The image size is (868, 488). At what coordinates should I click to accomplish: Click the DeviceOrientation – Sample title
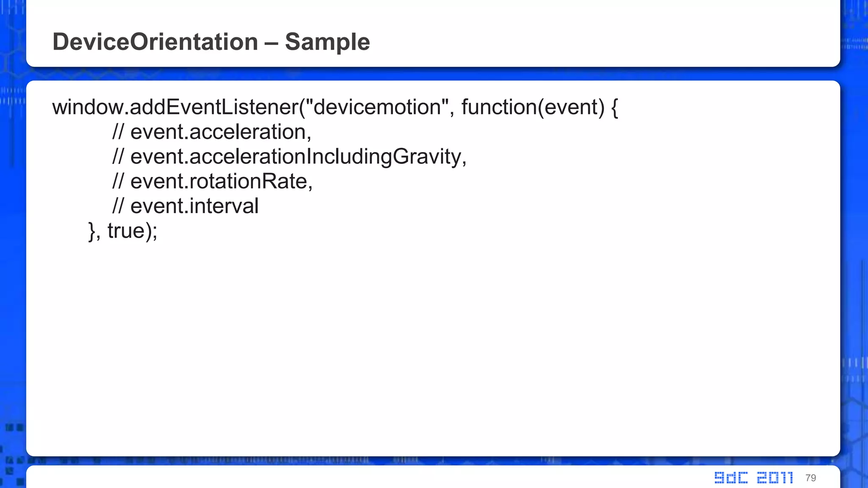point(211,42)
